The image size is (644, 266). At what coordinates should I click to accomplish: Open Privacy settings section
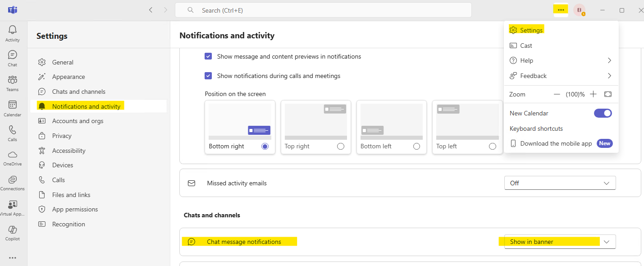pos(62,136)
